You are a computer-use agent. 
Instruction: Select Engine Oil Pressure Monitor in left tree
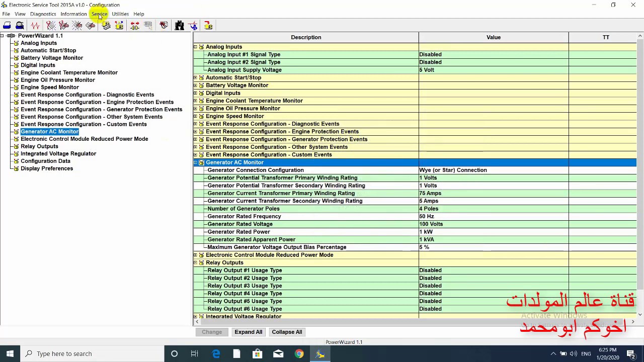coord(57,80)
